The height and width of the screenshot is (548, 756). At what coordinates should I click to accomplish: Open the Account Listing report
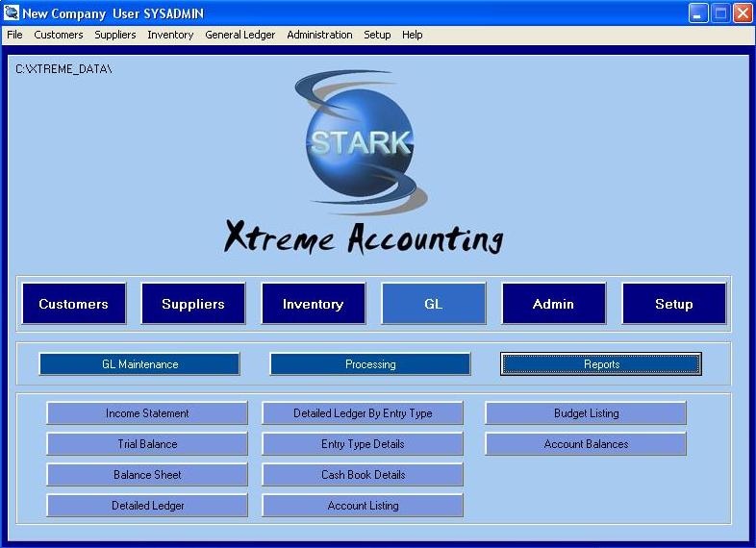[363, 506]
